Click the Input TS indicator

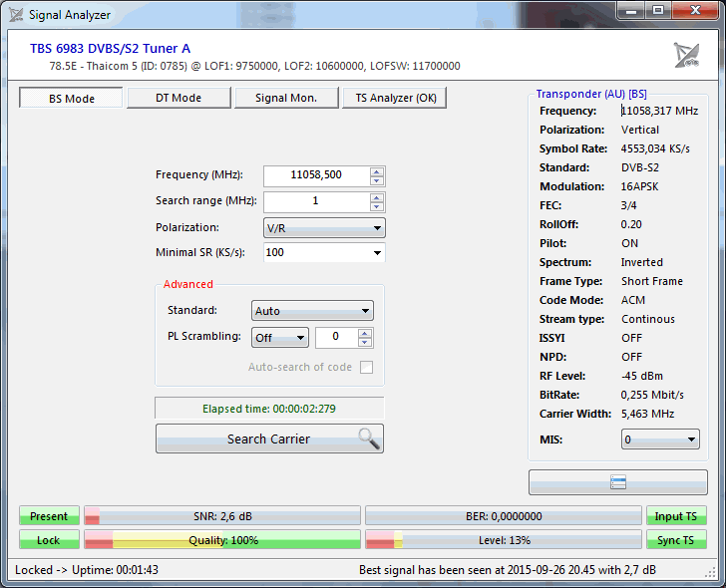(x=676, y=516)
